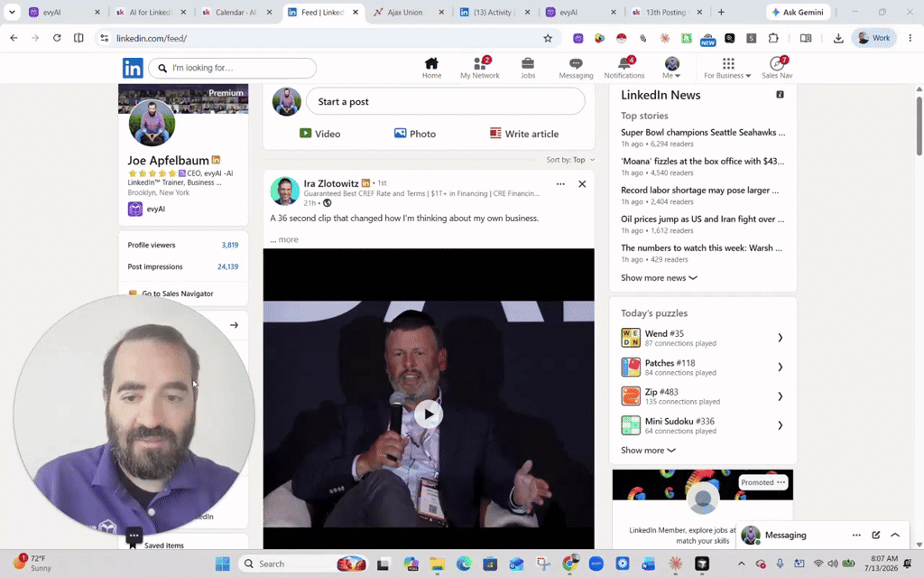Go to Home in LinkedIn navigation

(431, 68)
